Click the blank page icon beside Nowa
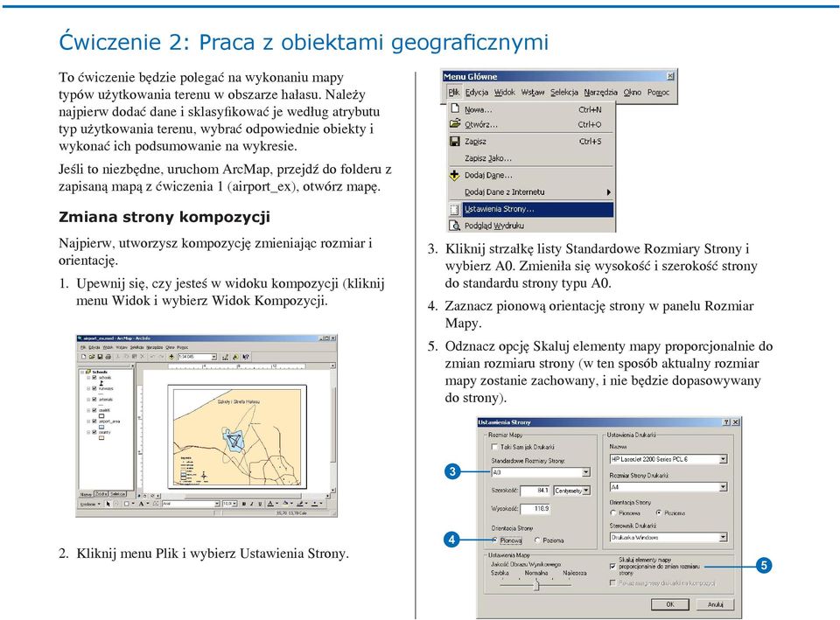840x620 pixels. click(x=455, y=108)
